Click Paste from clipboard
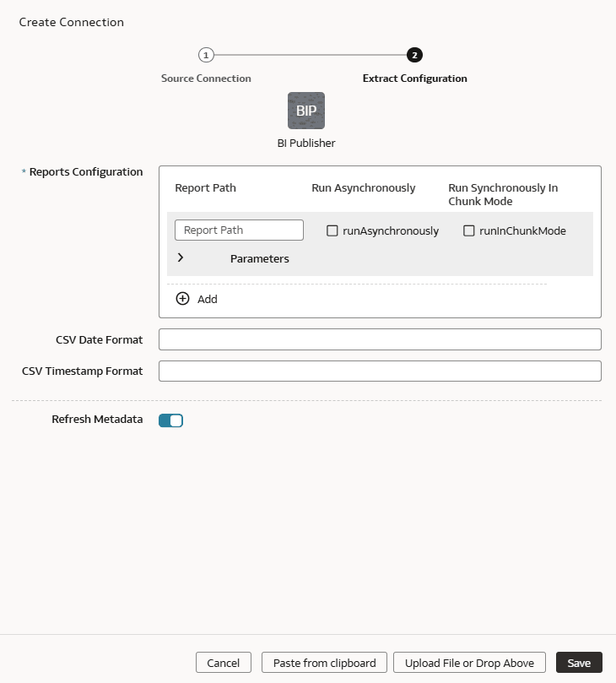Viewport: 616px width, 683px height. pyautogui.click(x=323, y=662)
